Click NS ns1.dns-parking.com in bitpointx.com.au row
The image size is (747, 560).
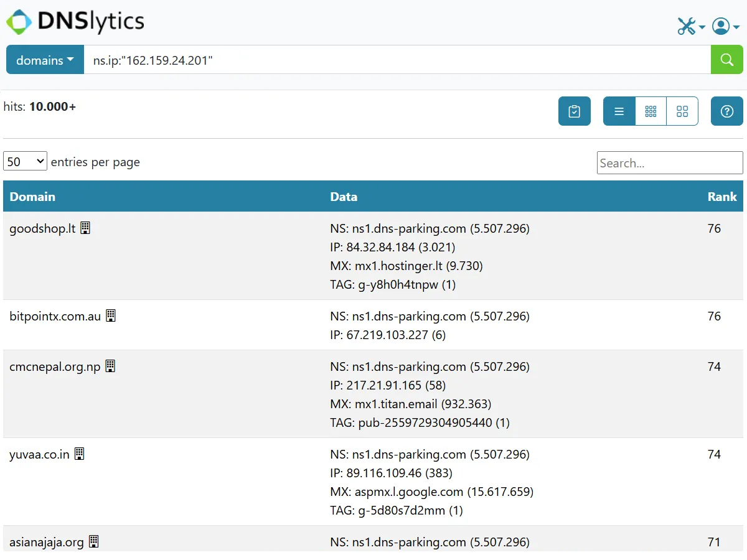pyautogui.click(x=430, y=316)
